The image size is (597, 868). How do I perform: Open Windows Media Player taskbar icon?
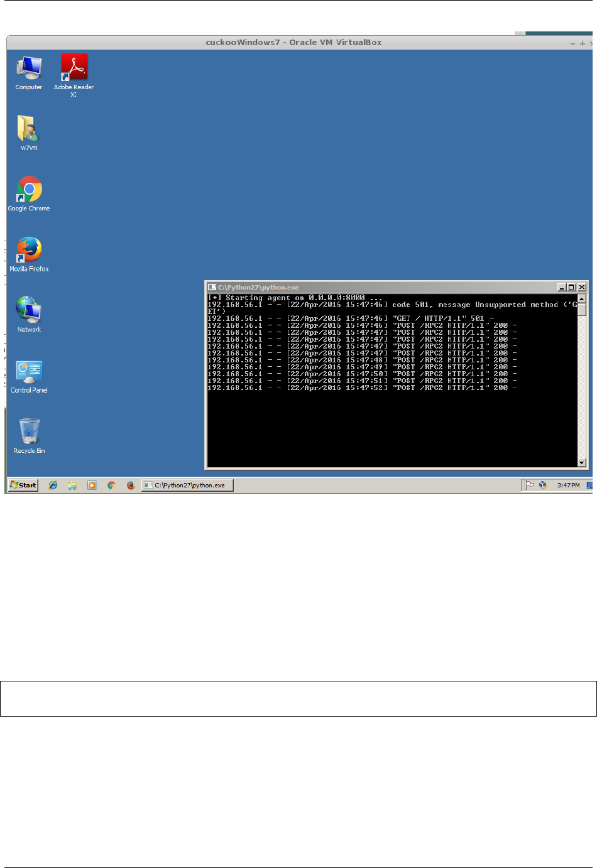point(92,486)
